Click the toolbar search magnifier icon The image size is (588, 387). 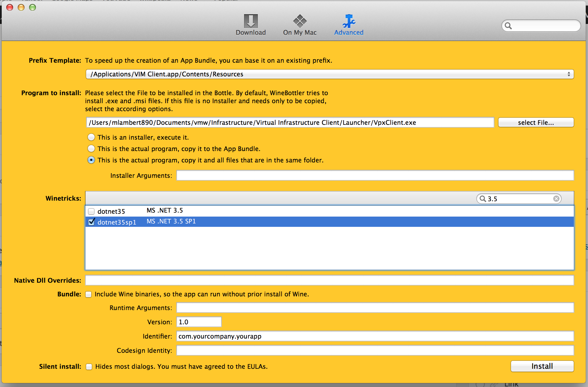point(508,26)
